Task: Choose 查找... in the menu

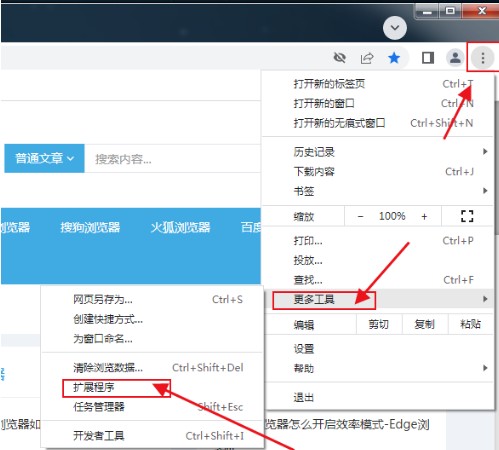Action: coord(377,280)
